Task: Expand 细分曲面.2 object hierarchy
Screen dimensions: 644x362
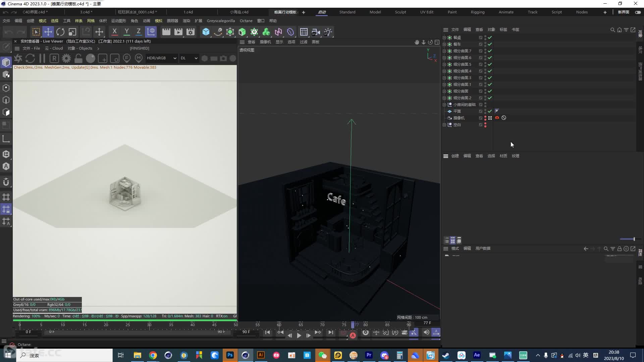Action: (x=444, y=98)
